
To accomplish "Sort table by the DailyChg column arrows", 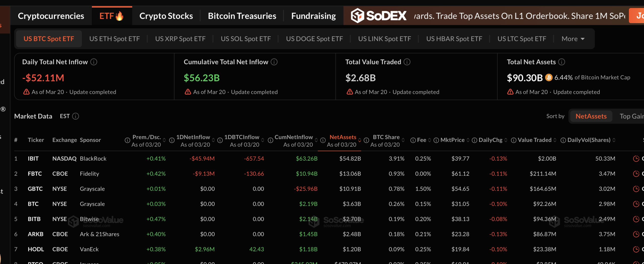I will pyautogui.click(x=506, y=140).
